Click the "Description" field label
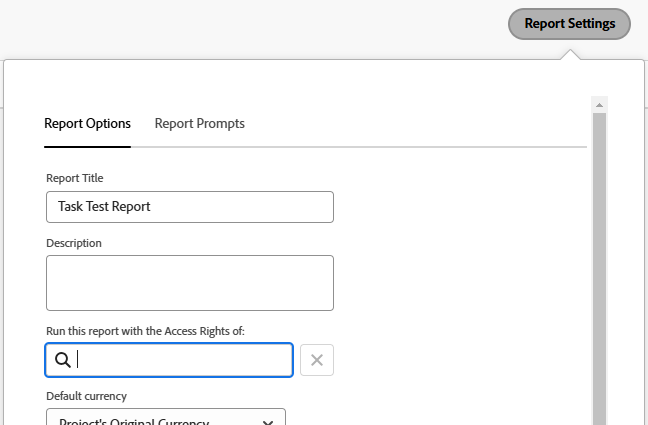648x425 pixels. [74, 242]
